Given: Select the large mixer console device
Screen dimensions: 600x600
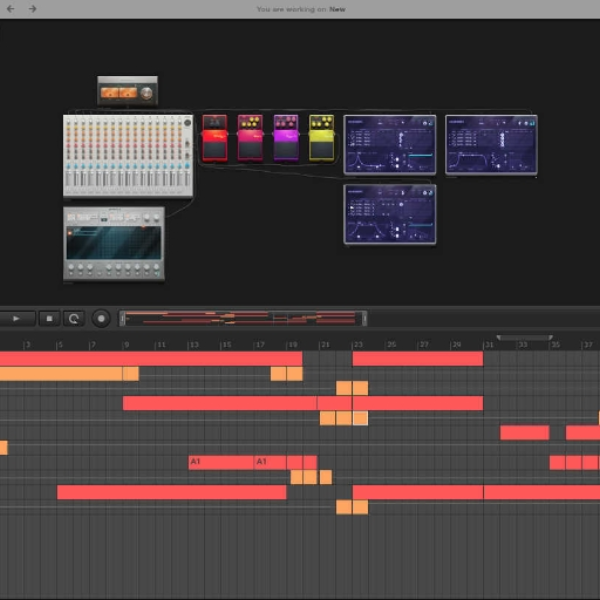Looking at the screenshot, I should tap(128, 156).
